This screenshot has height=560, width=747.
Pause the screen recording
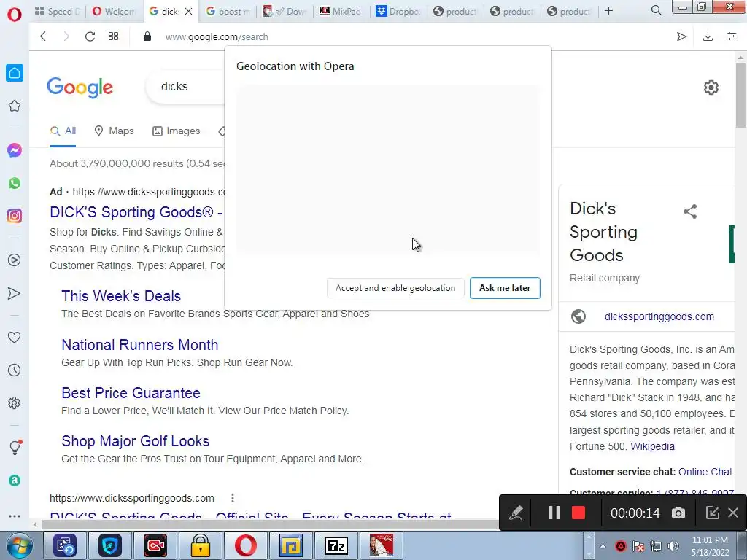coord(554,513)
